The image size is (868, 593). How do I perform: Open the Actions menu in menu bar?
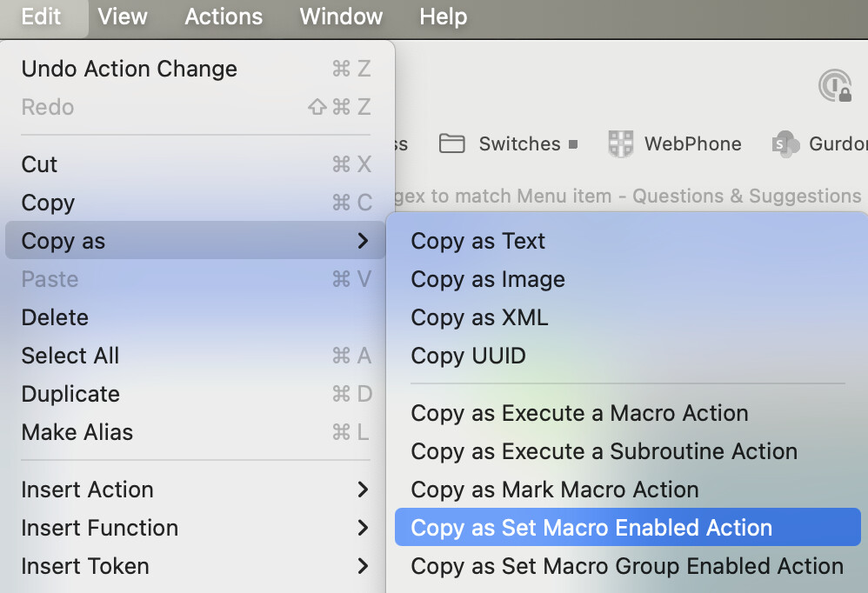click(x=224, y=17)
